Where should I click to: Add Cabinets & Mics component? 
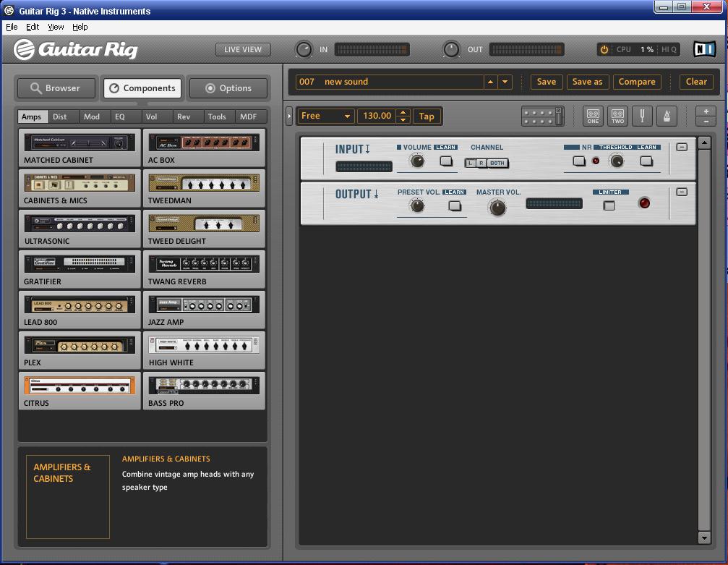(x=80, y=189)
